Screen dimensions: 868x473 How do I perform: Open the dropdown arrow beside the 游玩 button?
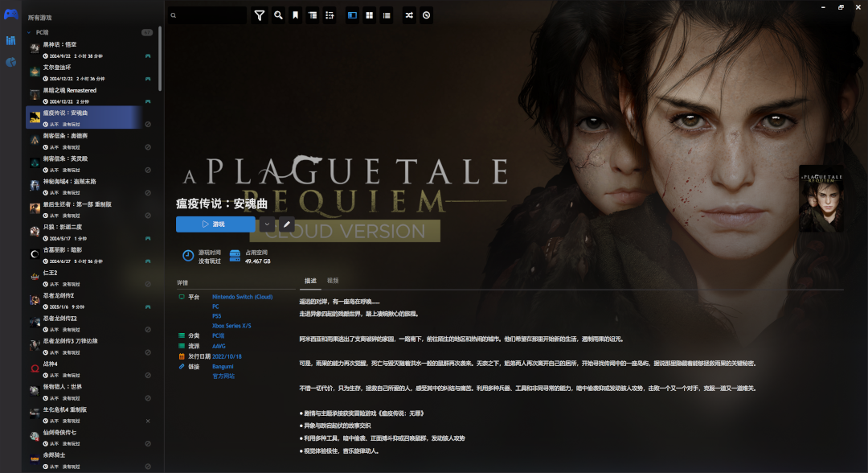[267, 224]
